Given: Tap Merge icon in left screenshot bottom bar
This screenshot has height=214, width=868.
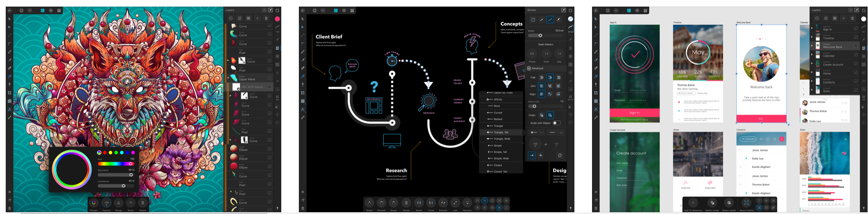Looking at the screenshot, I should tap(118, 203).
